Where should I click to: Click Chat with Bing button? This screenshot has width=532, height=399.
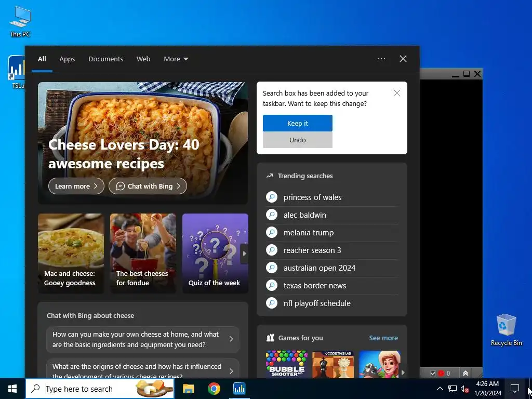pos(148,186)
